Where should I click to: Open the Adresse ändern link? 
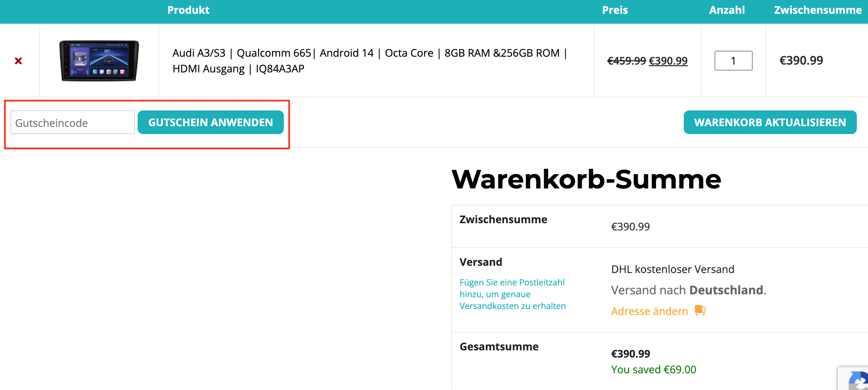(x=649, y=311)
